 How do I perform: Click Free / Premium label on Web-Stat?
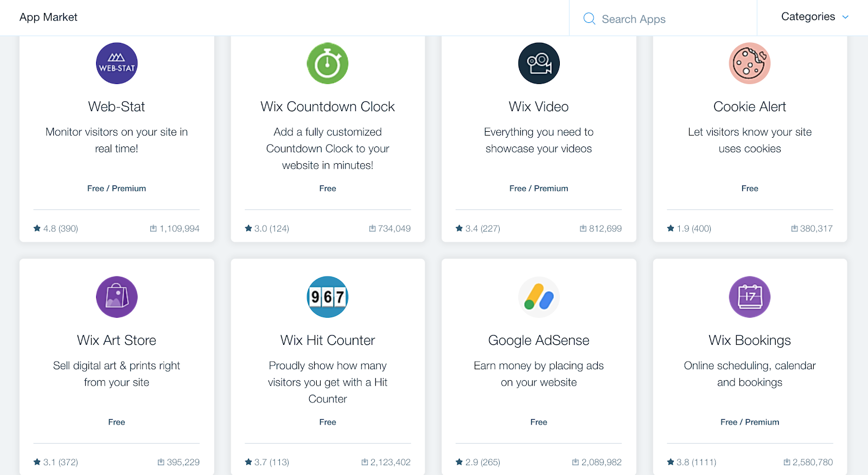click(117, 188)
